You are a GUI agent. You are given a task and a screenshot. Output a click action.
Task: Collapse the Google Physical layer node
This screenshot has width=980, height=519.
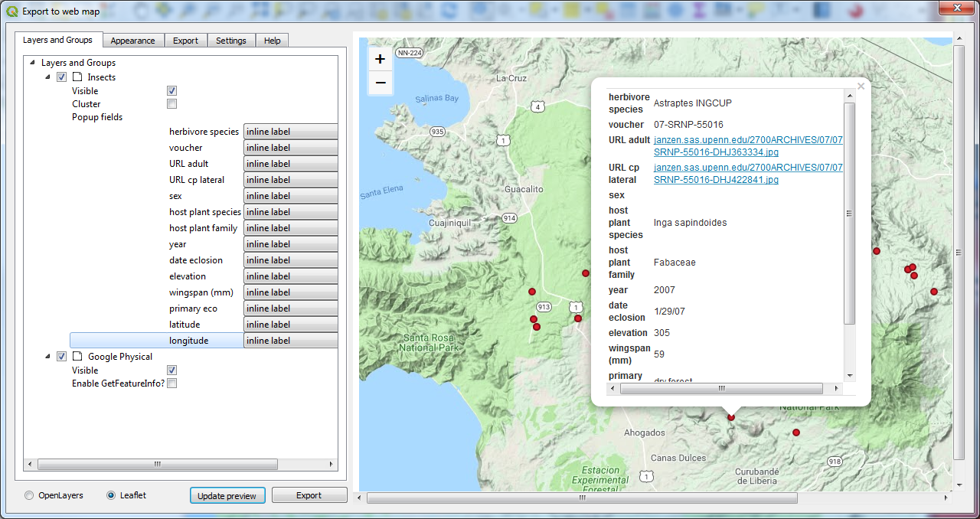47,356
